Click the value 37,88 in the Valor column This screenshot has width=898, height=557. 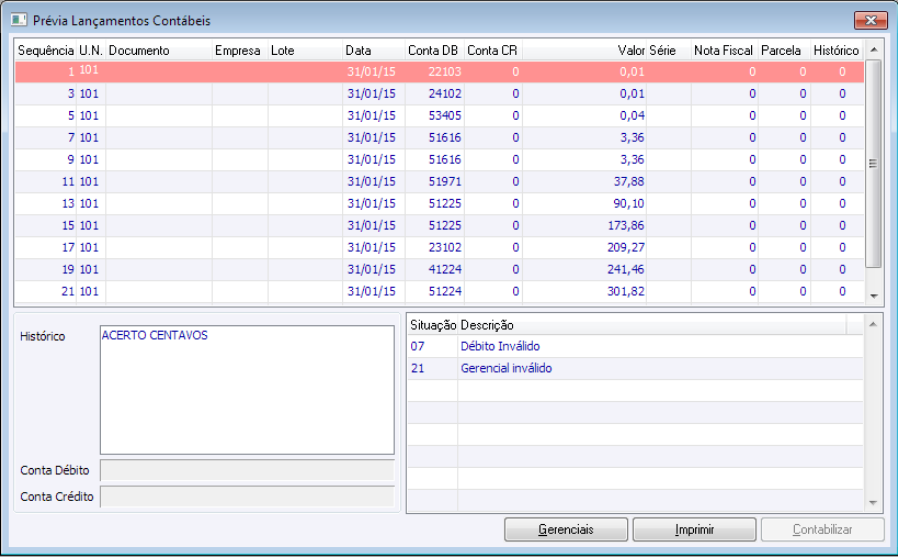pyautogui.click(x=629, y=181)
